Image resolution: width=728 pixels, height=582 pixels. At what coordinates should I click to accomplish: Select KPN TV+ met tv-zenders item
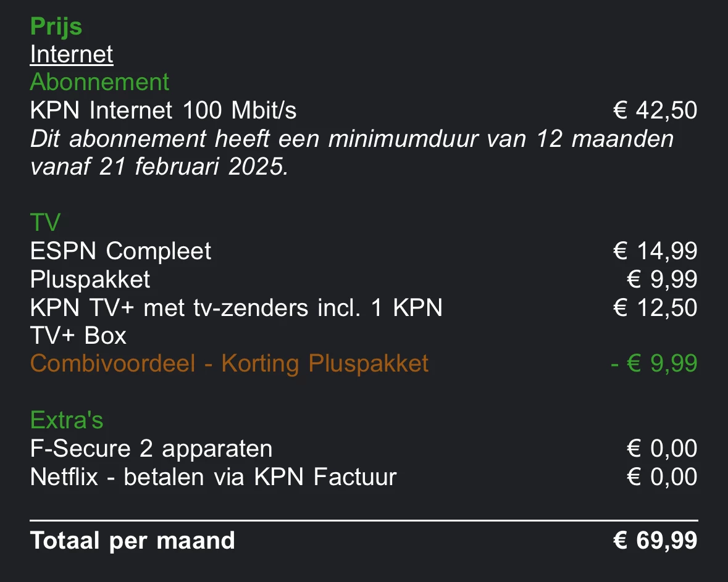[236, 307]
